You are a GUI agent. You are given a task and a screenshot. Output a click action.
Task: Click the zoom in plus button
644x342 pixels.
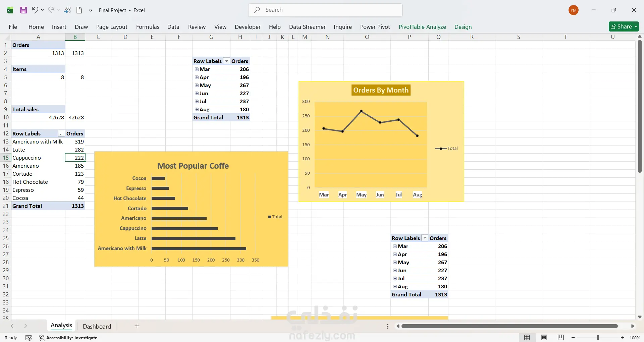[x=623, y=338]
